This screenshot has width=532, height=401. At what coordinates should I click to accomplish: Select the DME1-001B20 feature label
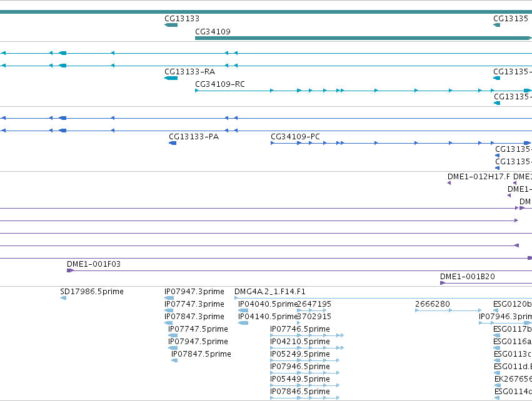467,277
